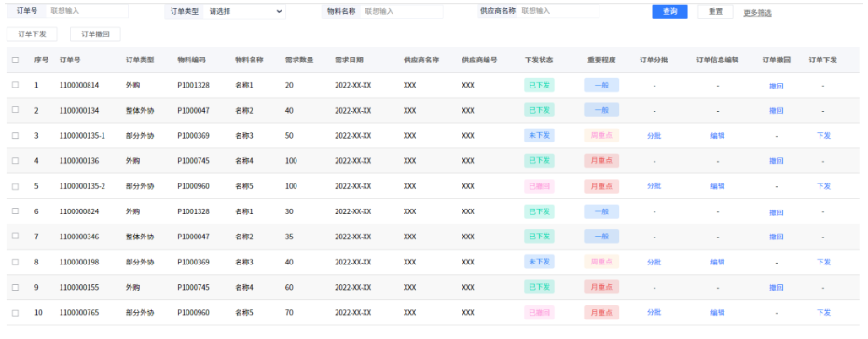868x339 pixels.
Task: Click 撤回 for order 1100000824
Action: coord(776,212)
